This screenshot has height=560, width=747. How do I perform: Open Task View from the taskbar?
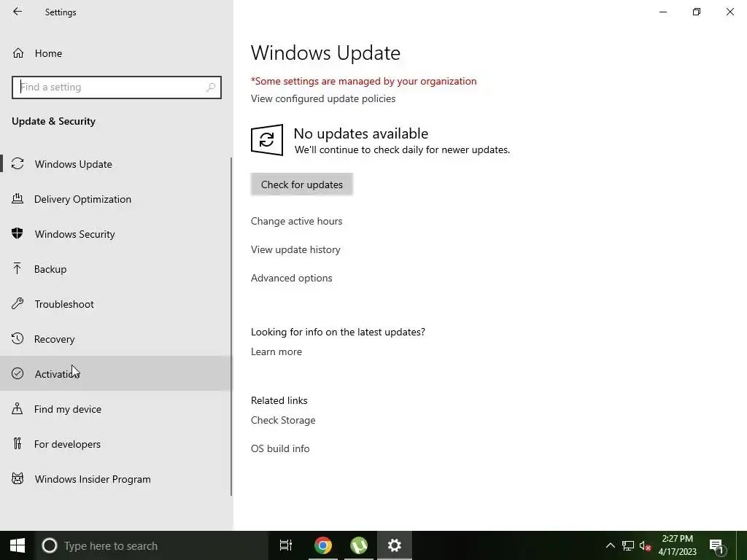(x=286, y=545)
